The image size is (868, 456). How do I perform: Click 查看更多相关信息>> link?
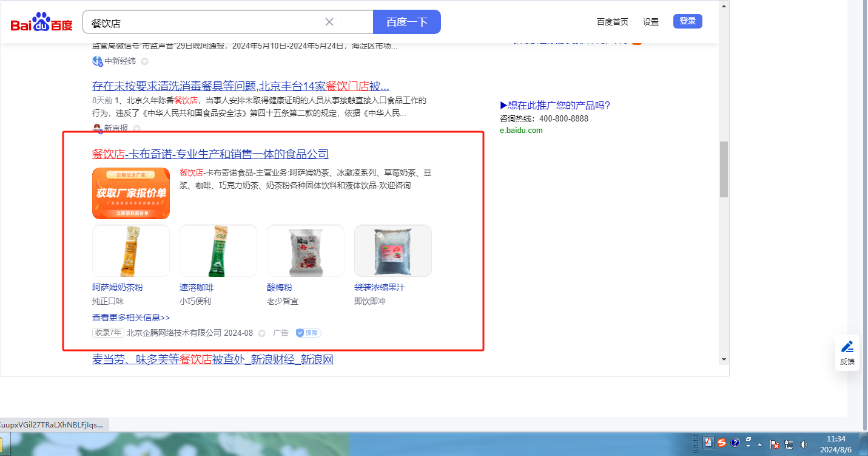pos(131,318)
